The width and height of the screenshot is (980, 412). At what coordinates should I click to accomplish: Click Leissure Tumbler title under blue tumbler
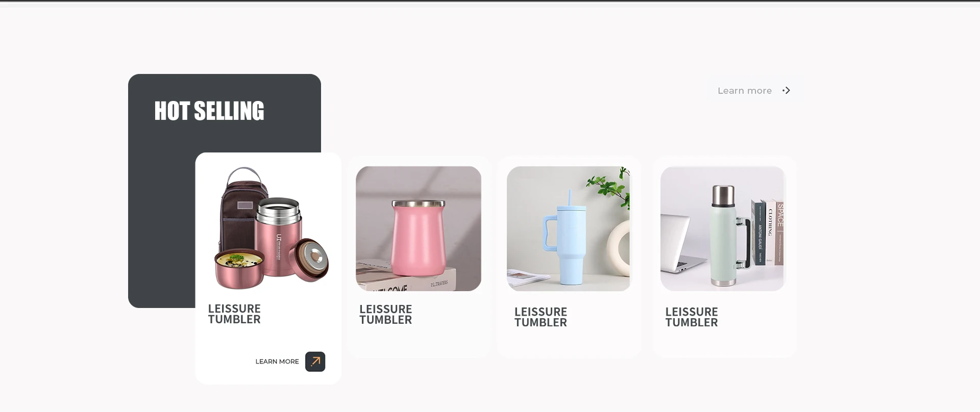coord(541,317)
